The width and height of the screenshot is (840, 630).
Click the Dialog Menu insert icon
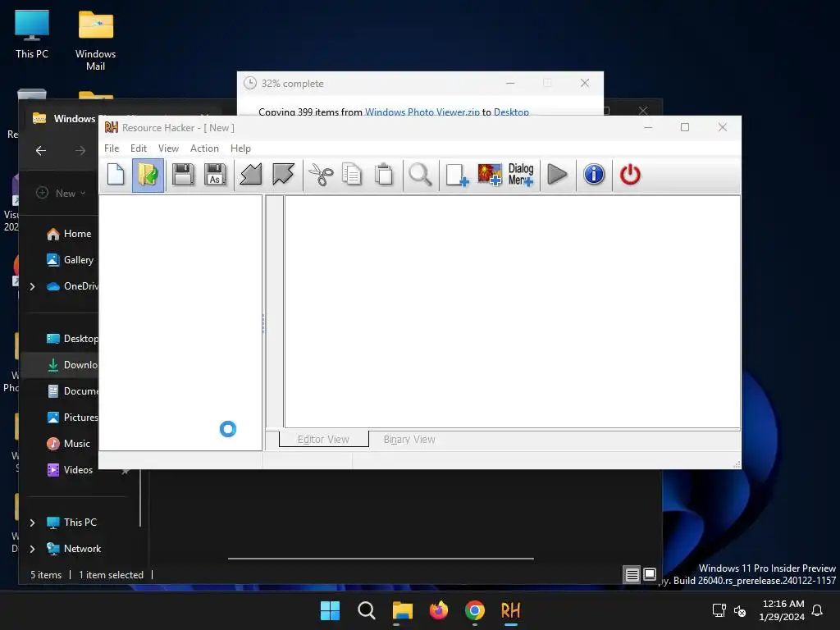tap(521, 175)
